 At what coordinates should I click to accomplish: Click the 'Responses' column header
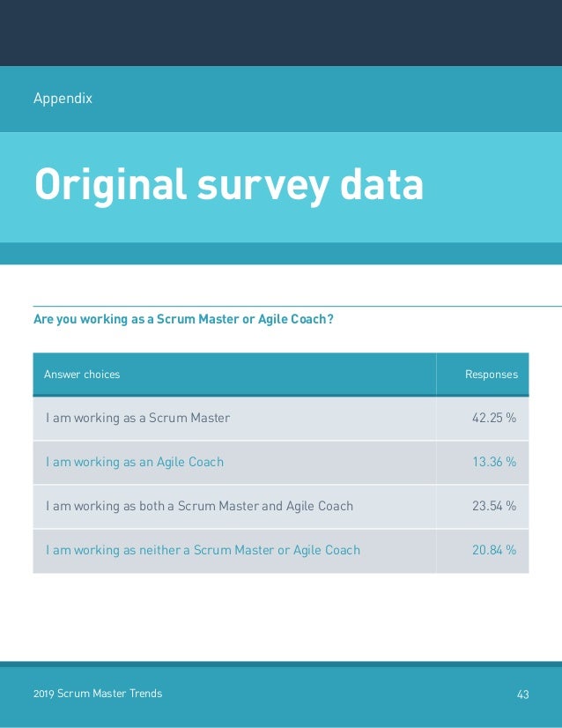[491, 375]
